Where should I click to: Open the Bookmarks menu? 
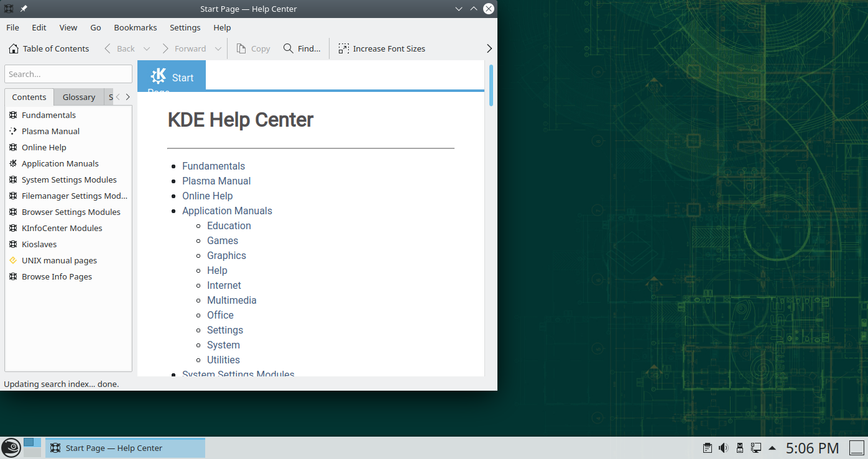pos(136,27)
